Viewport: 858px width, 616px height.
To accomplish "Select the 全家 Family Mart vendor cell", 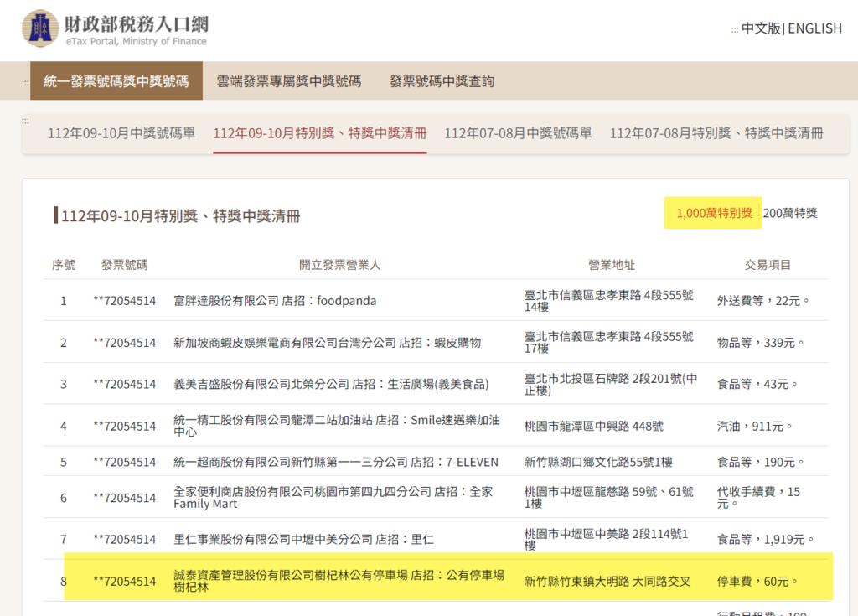I will [333, 498].
